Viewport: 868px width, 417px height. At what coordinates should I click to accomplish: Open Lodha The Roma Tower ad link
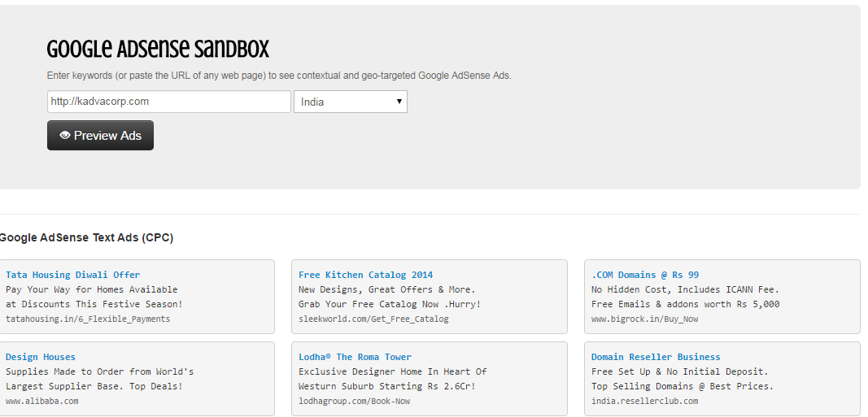point(355,357)
